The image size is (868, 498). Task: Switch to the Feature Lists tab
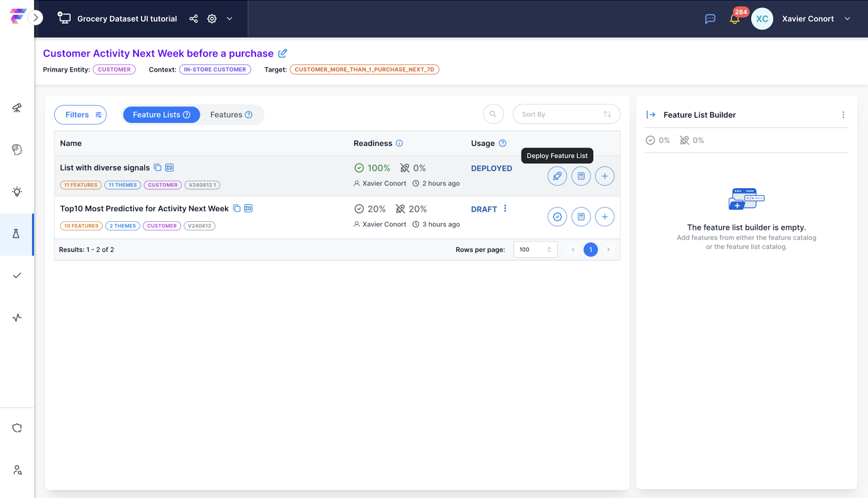coord(162,114)
